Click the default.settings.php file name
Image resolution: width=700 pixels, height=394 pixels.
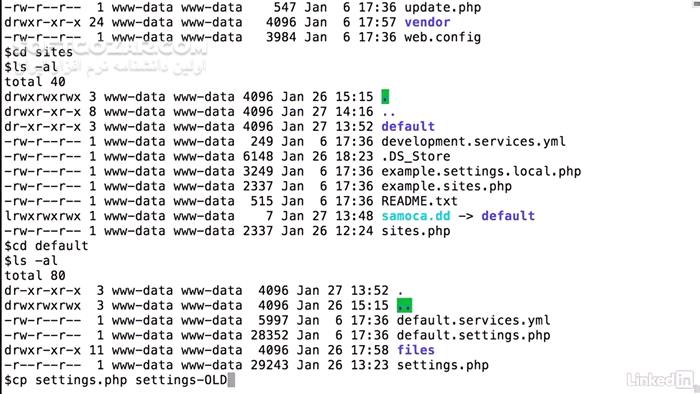coord(473,335)
